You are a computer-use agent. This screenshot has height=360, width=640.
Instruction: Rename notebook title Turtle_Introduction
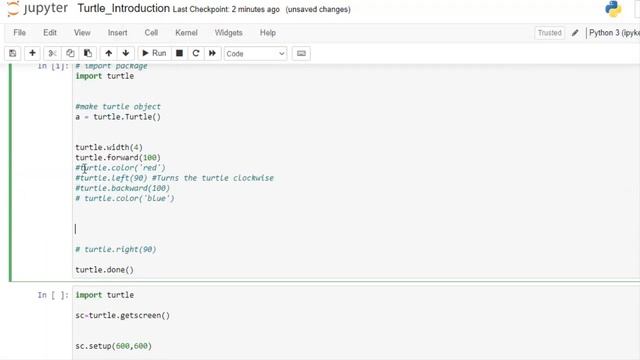pos(124,9)
